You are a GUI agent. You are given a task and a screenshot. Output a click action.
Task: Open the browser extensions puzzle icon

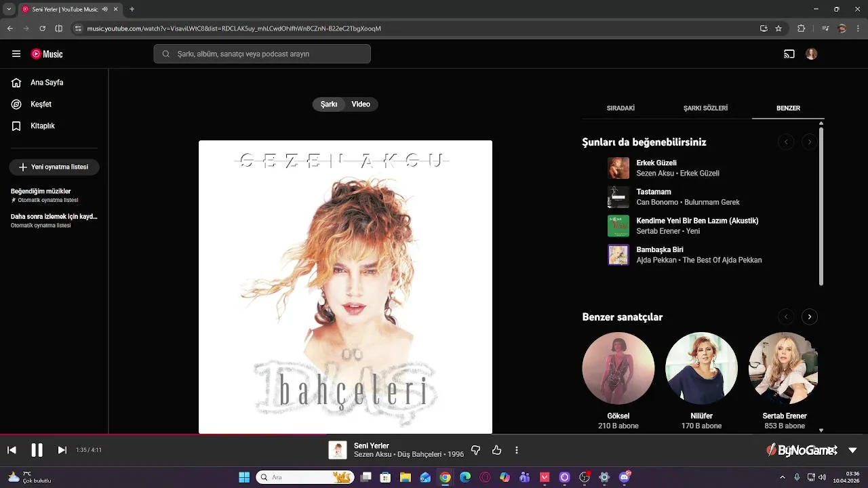coord(801,28)
